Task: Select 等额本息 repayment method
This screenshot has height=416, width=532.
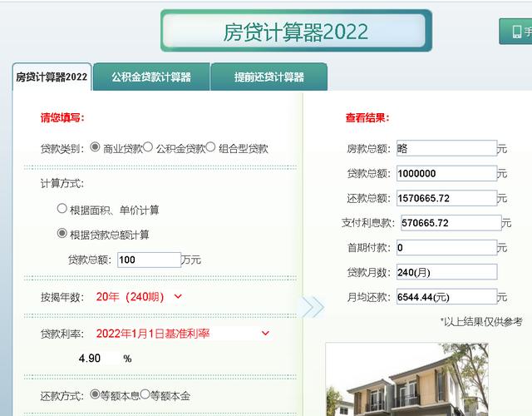Action: click(x=95, y=394)
